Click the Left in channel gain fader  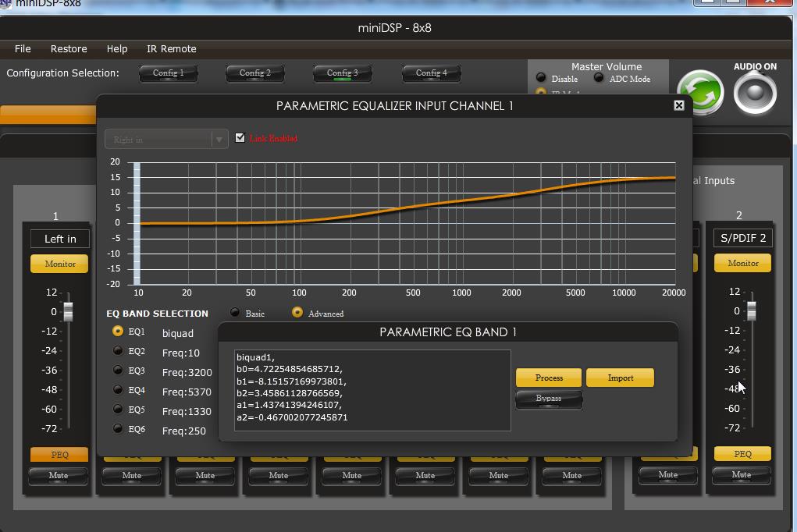pos(68,311)
